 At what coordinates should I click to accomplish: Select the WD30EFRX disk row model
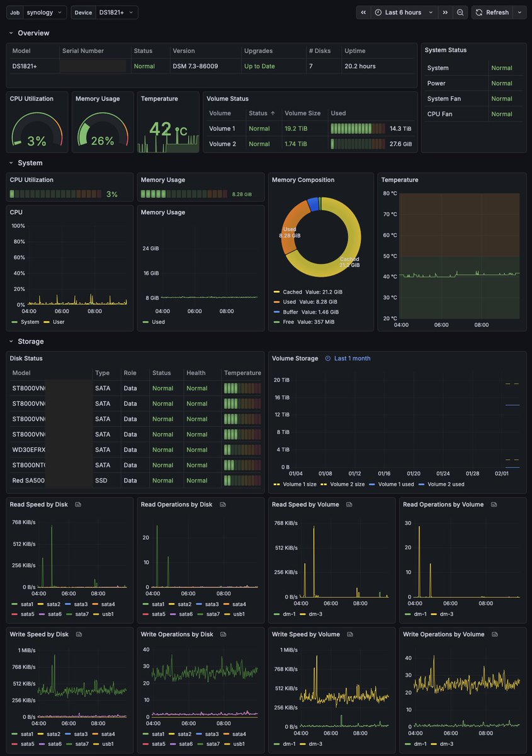click(x=29, y=450)
